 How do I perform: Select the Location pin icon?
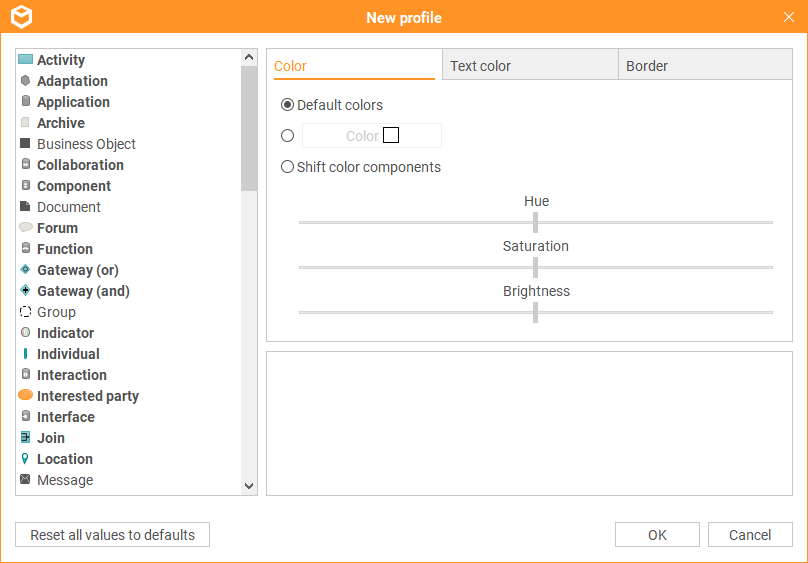(25, 458)
